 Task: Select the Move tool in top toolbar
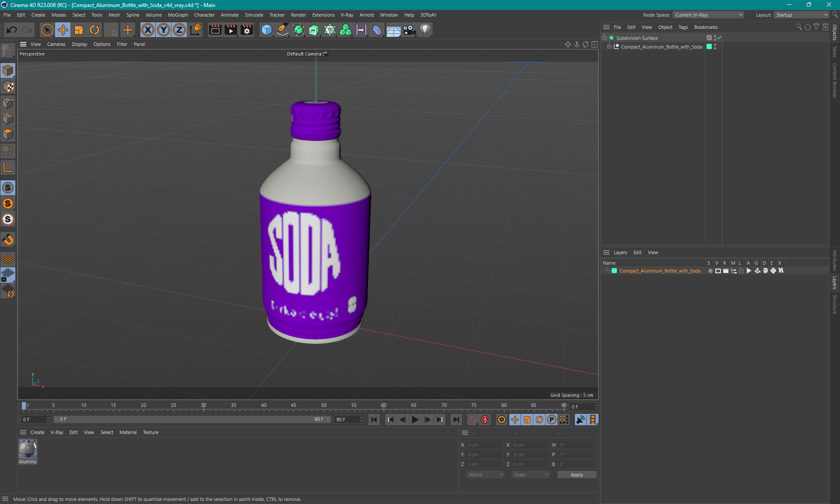click(63, 30)
